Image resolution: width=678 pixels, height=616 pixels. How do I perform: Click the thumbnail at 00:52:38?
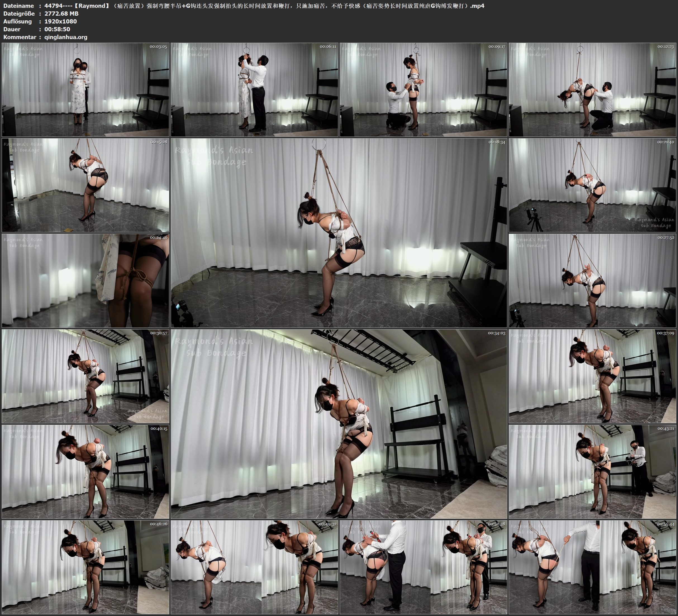point(423,567)
